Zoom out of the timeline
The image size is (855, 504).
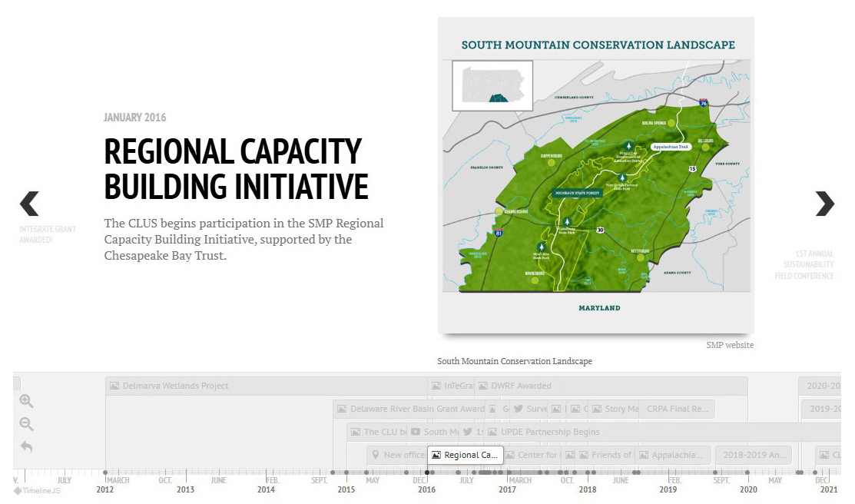[26, 424]
